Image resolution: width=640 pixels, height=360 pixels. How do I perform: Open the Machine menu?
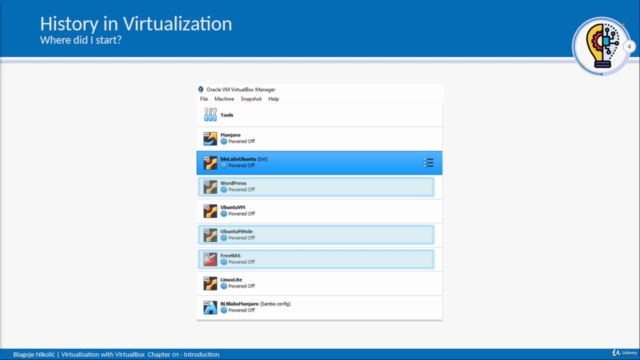224,99
